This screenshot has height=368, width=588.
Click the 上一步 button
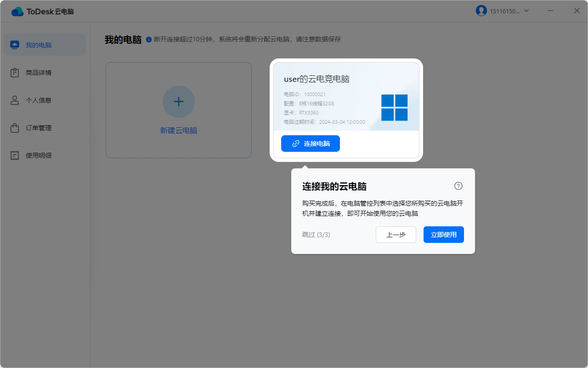click(x=396, y=235)
